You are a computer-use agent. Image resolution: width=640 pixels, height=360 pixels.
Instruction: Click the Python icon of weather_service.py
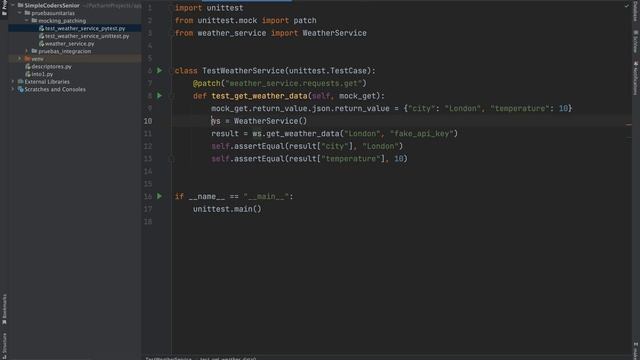pyautogui.click(x=41, y=44)
